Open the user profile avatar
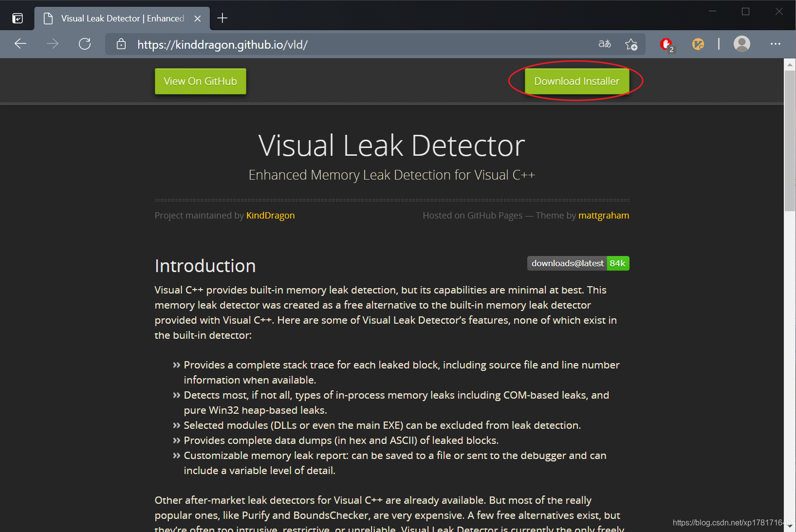The height and width of the screenshot is (532, 796). click(741, 44)
